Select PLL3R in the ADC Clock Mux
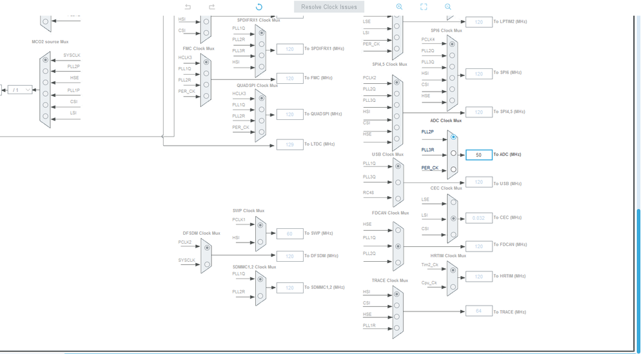644x354 pixels. (453, 153)
